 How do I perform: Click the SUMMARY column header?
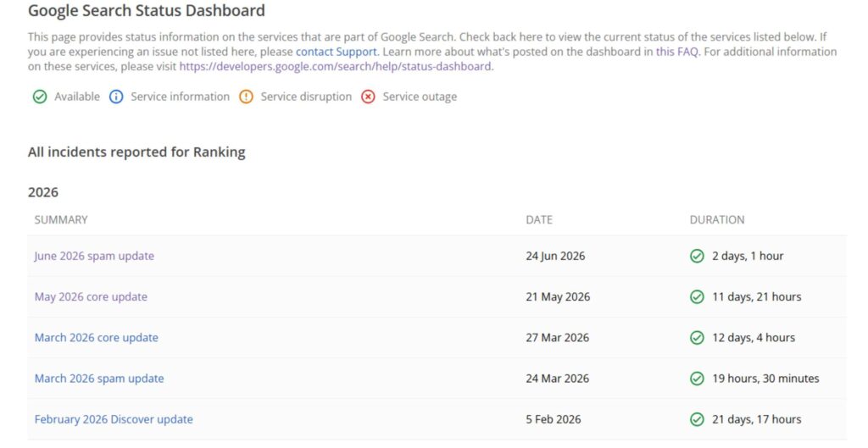(61, 220)
